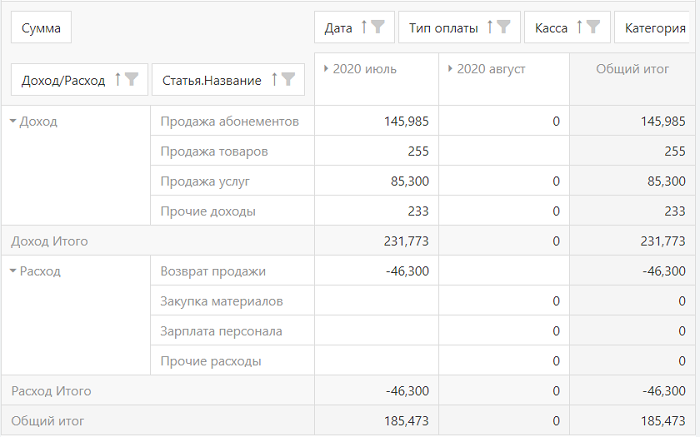This screenshot has width=700, height=437.
Task: Collapse the Расход row group
Action: click(x=13, y=271)
